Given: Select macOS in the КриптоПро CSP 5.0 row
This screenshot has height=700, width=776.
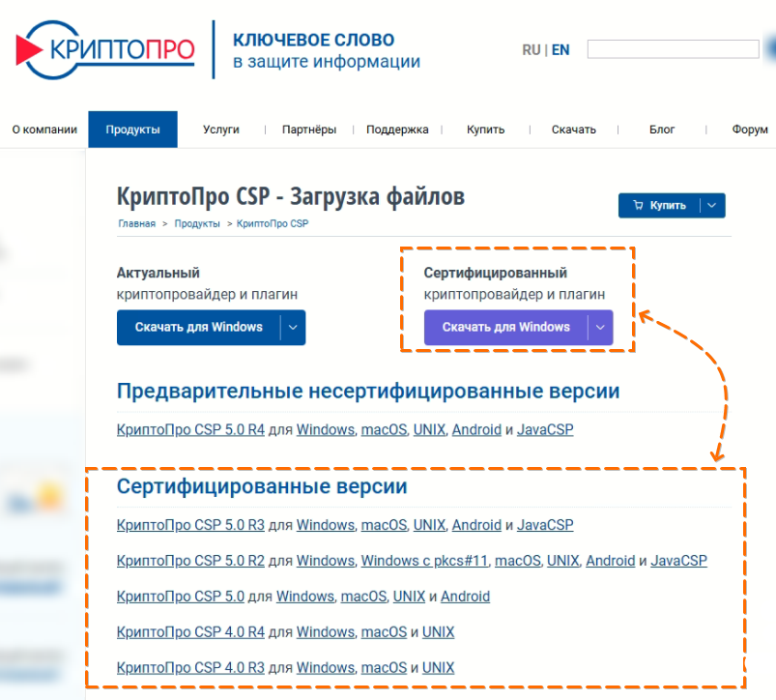Looking at the screenshot, I should click(x=363, y=596).
